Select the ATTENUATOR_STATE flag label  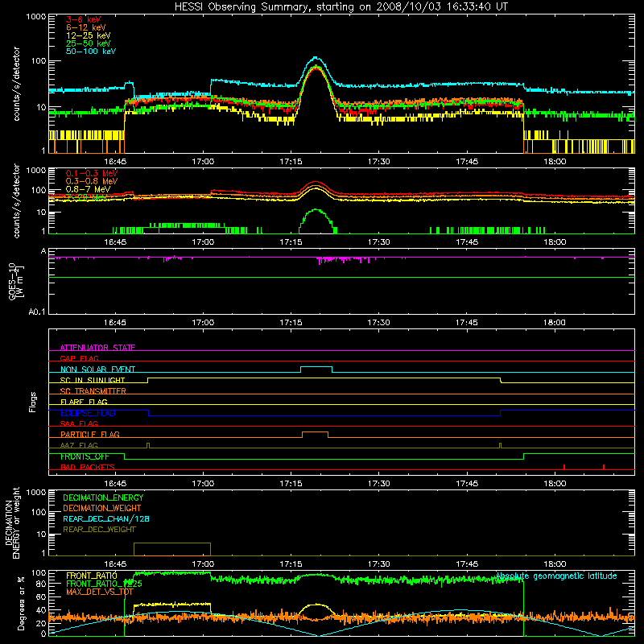click(x=97, y=348)
